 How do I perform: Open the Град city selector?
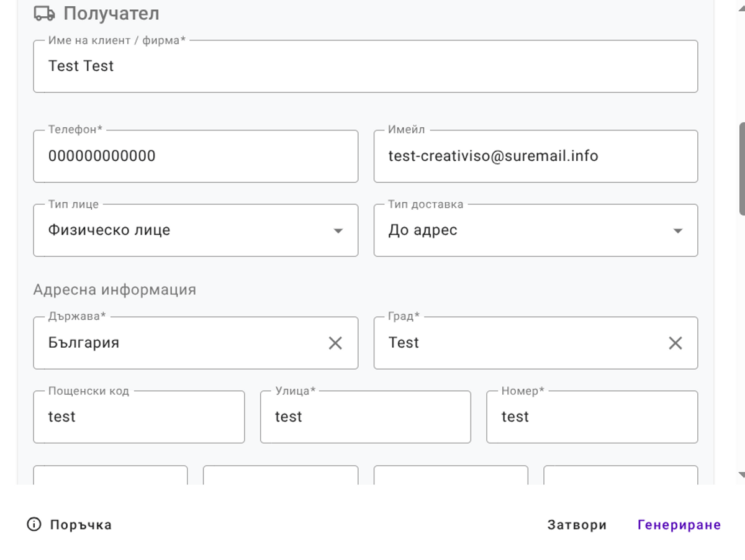pos(521,343)
